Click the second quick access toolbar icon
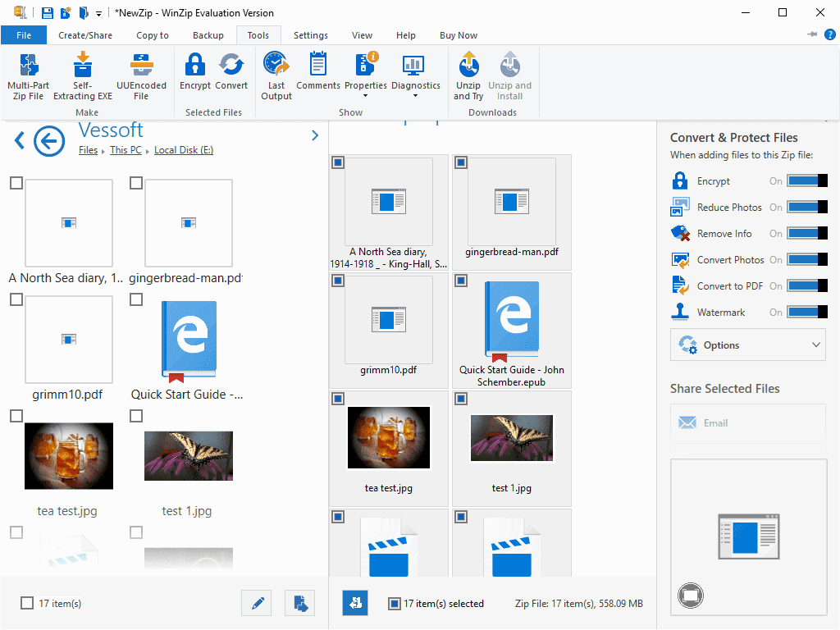 [x=66, y=13]
